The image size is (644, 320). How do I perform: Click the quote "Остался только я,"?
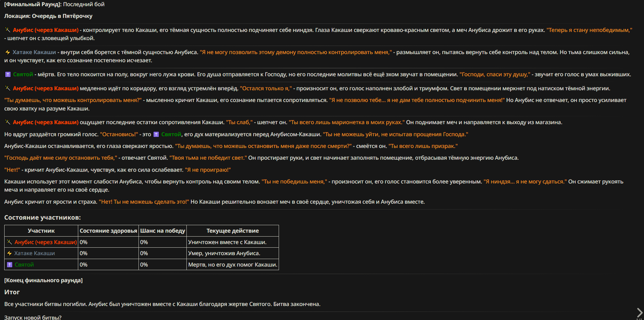[x=266, y=88]
